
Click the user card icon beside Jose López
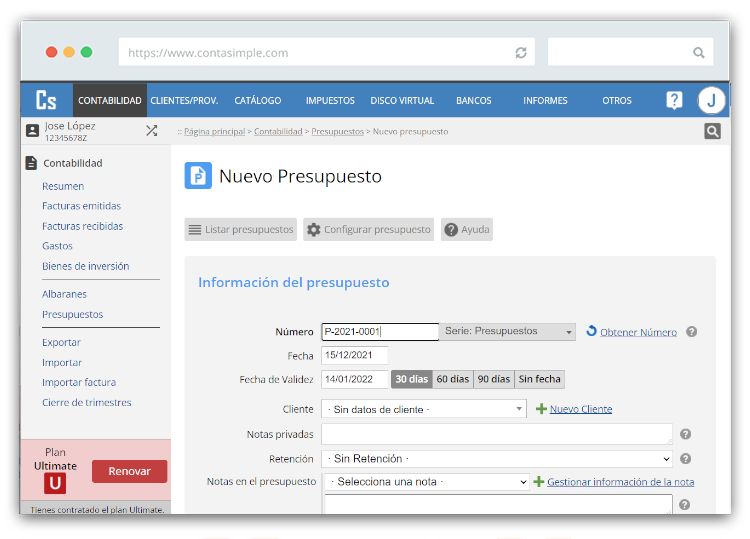pos(32,131)
